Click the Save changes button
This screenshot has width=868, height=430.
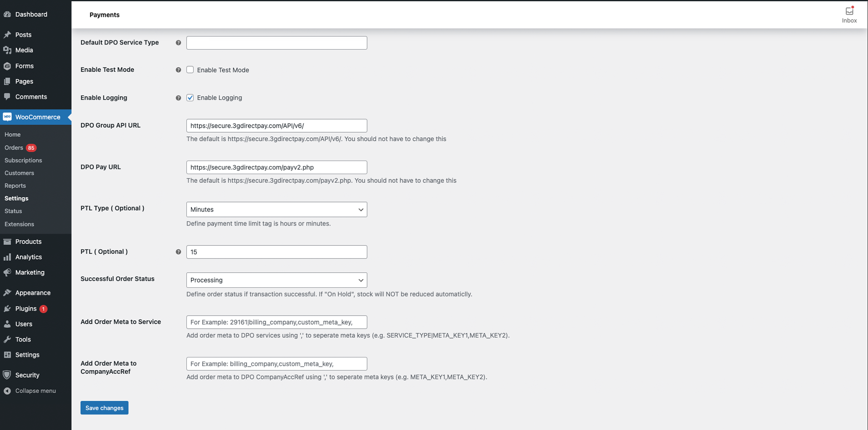coord(104,408)
